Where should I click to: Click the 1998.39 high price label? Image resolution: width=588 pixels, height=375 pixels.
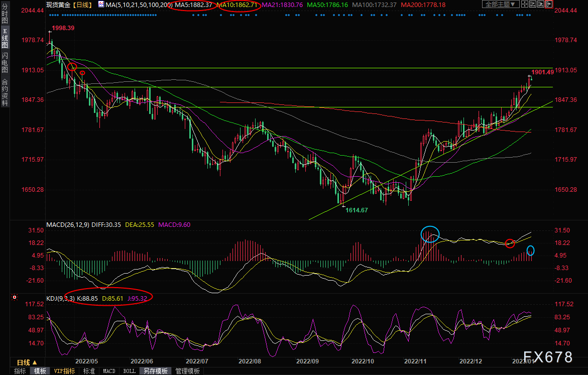(x=63, y=28)
